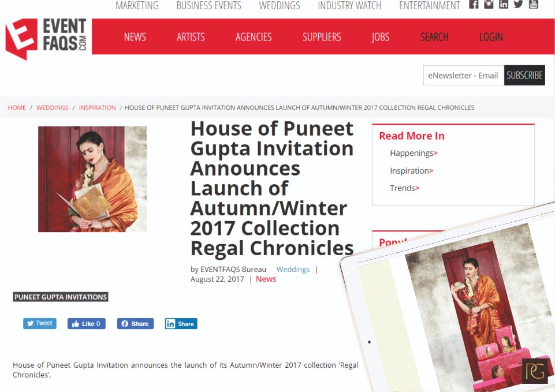Share the article on Facebook
This screenshot has width=555, height=392.
(135, 324)
